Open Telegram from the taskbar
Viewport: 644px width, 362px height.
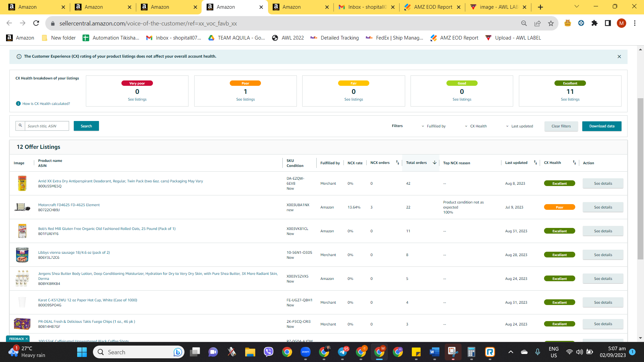point(342,352)
